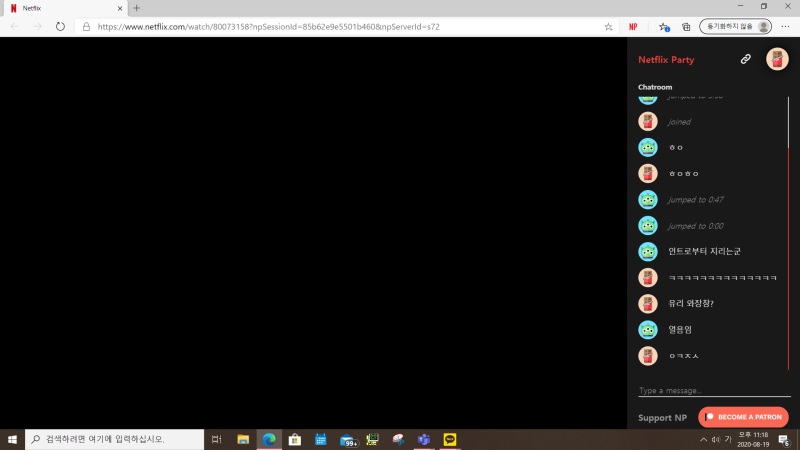
Task: Click the avatar beside '유리 와장창?'
Action: (648, 304)
